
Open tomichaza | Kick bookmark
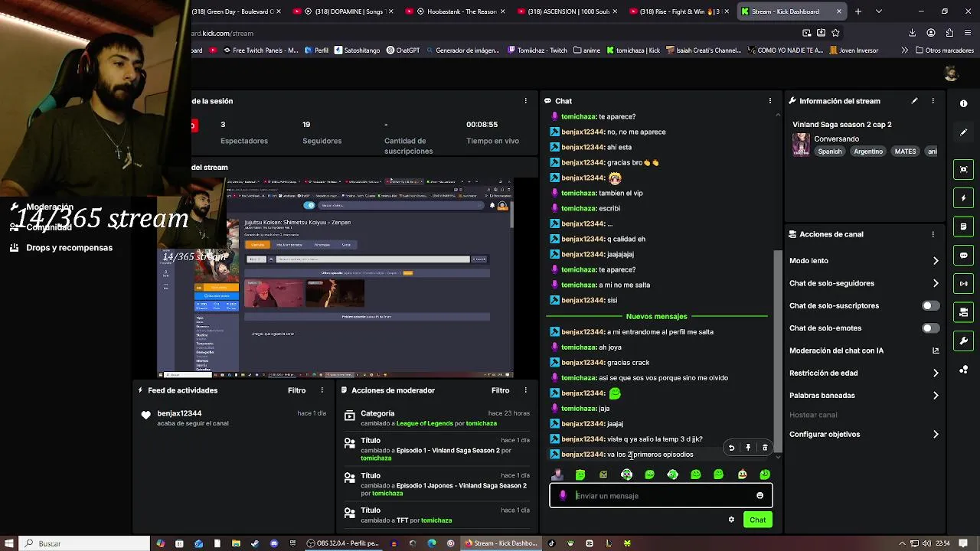click(x=633, y=51)
